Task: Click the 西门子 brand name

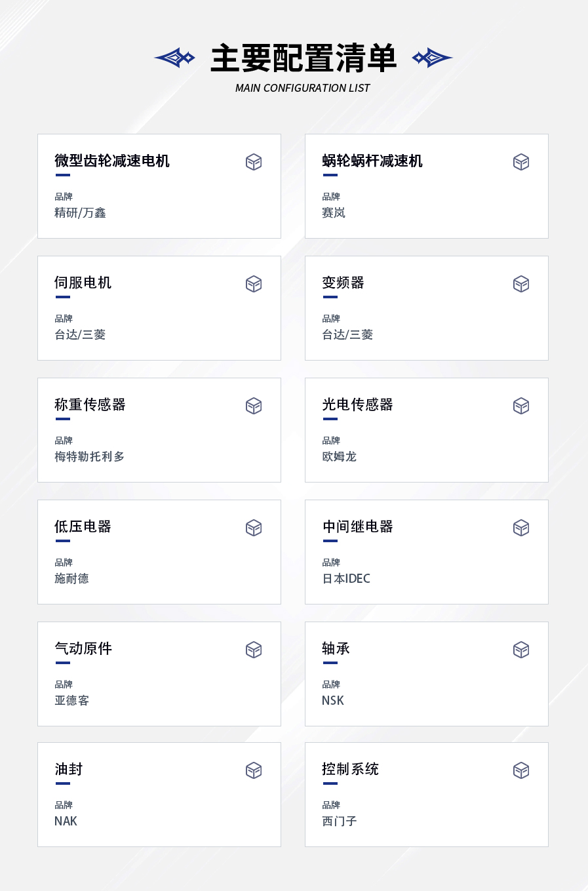Action: click(340, 821)
